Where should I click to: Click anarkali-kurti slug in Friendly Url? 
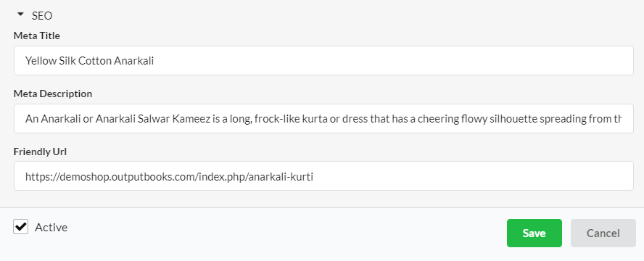pyautogui.click(x=281, y=177)
